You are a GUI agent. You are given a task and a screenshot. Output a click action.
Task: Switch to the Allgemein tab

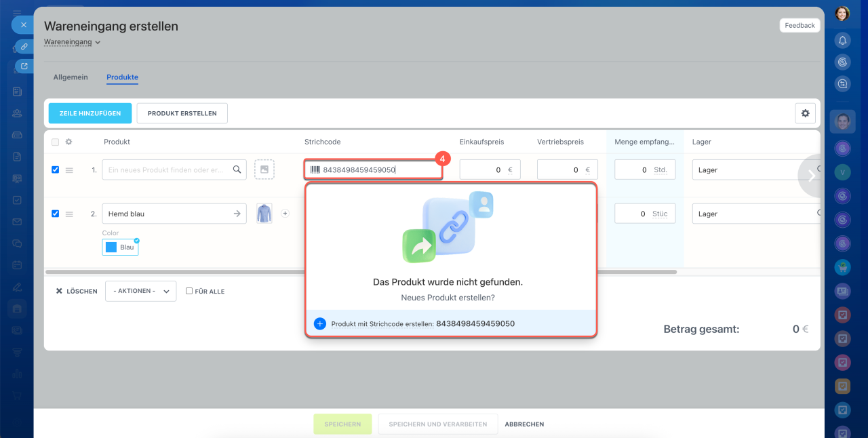click(x=71, y=77)
